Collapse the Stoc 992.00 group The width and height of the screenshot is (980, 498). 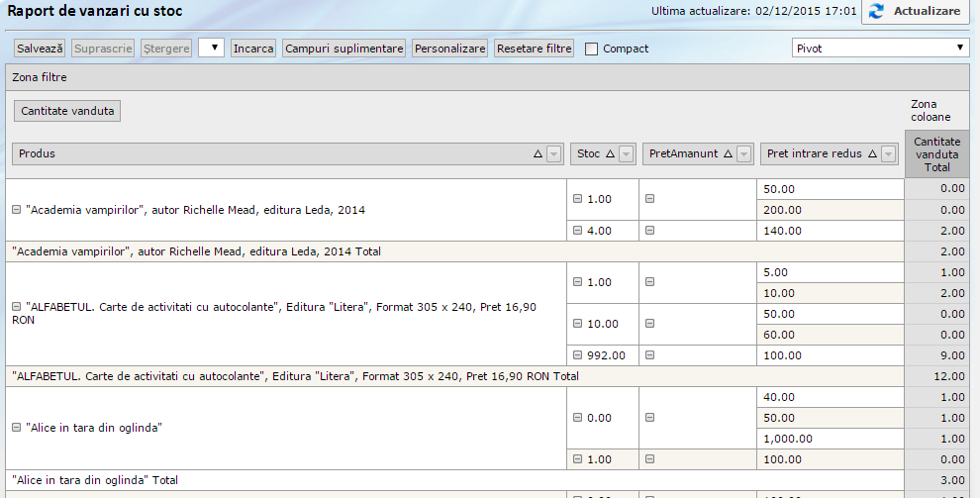coord(577,355)
